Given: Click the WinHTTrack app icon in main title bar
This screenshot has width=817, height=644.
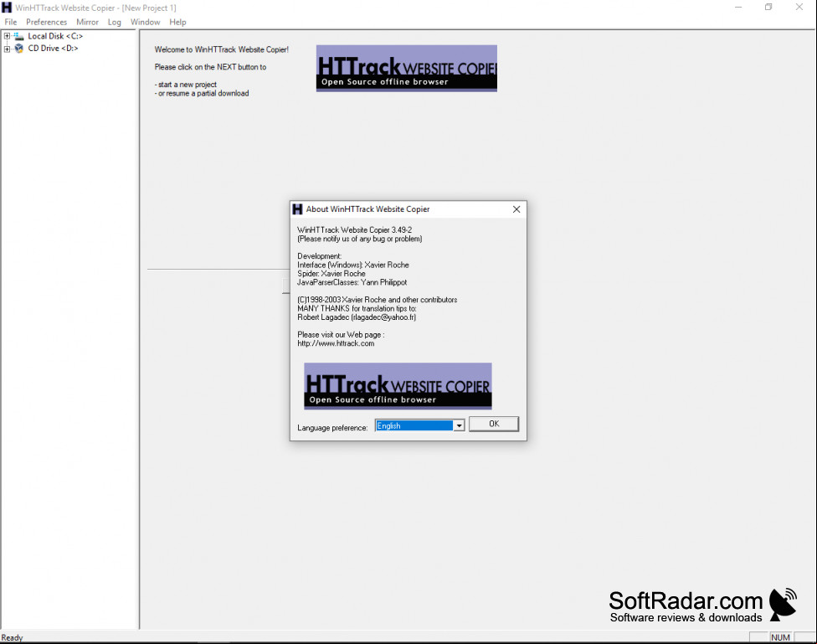Looking at the screenshot, I should point(6,8).
